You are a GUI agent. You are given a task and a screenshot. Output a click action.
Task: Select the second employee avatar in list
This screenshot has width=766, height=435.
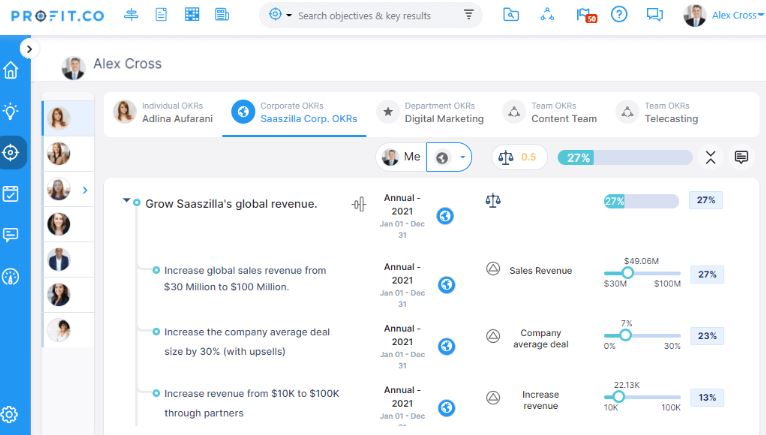(x=59, y=153)
